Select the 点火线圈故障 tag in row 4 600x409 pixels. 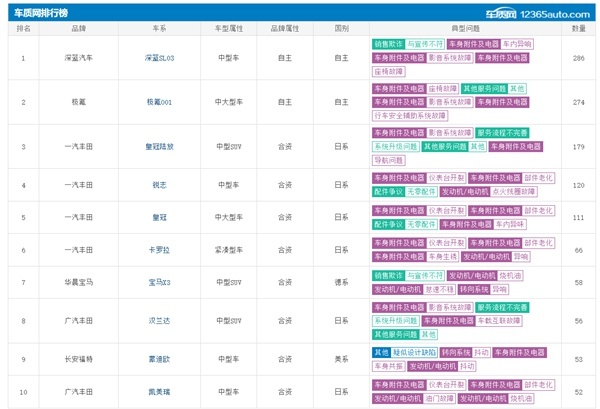tap(514, 192)
